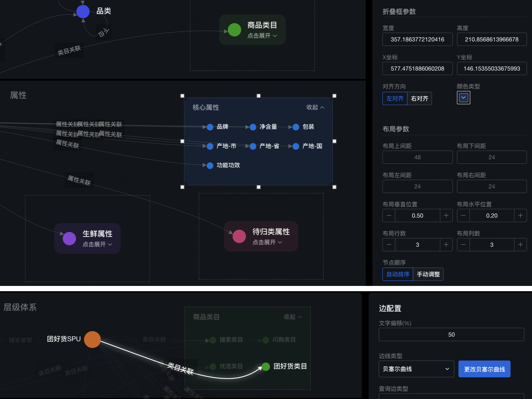
Task: Click the X坐标 input field
Action: coord(417,68)
